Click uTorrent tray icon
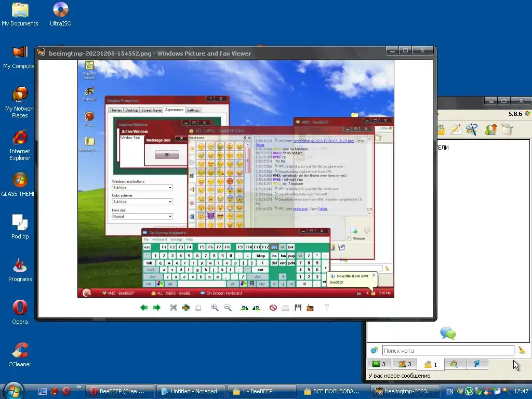 click(469, 391)
